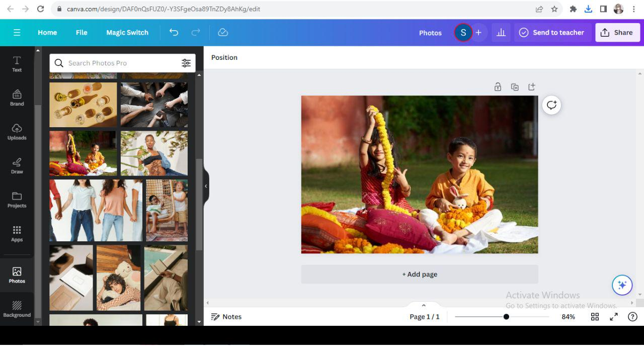
Task: Open the Uploads panel
Action: point(17,132)
